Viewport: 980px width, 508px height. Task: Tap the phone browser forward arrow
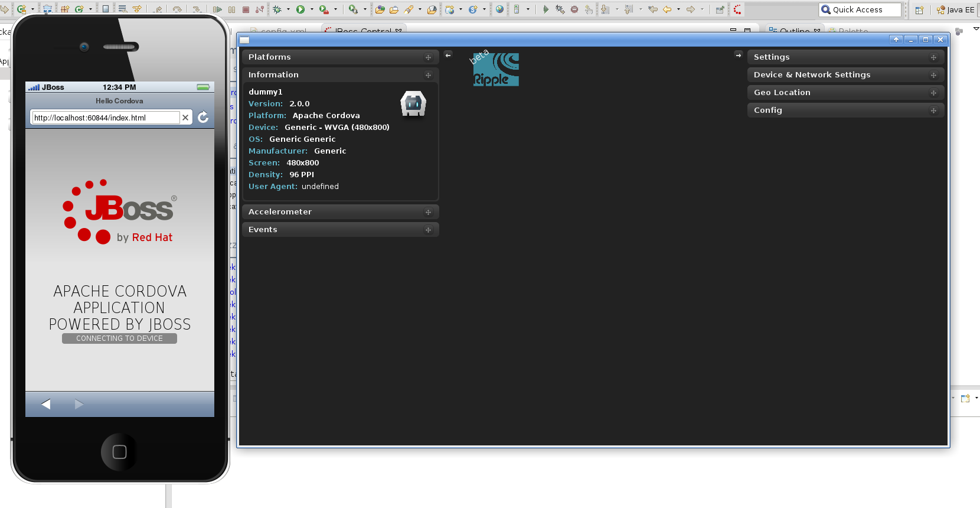[x=79, y=404]
